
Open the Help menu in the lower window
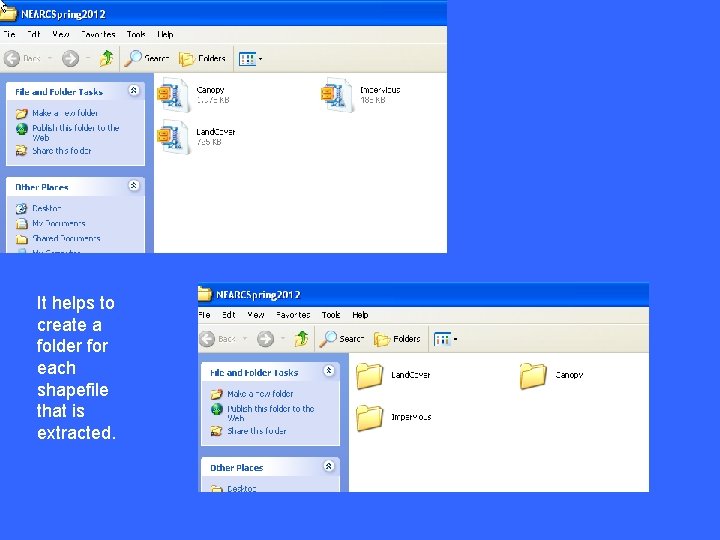[360, 315]
